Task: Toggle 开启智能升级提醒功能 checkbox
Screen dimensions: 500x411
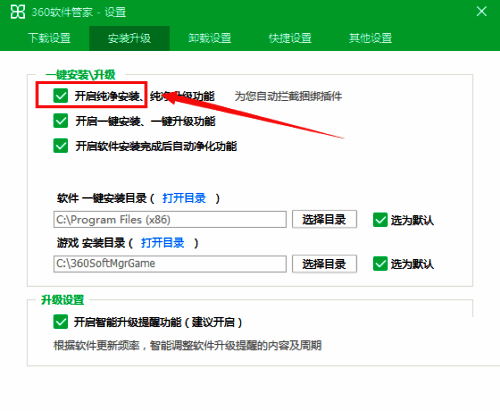Action: pyautogui.click(x=61, y=322)
